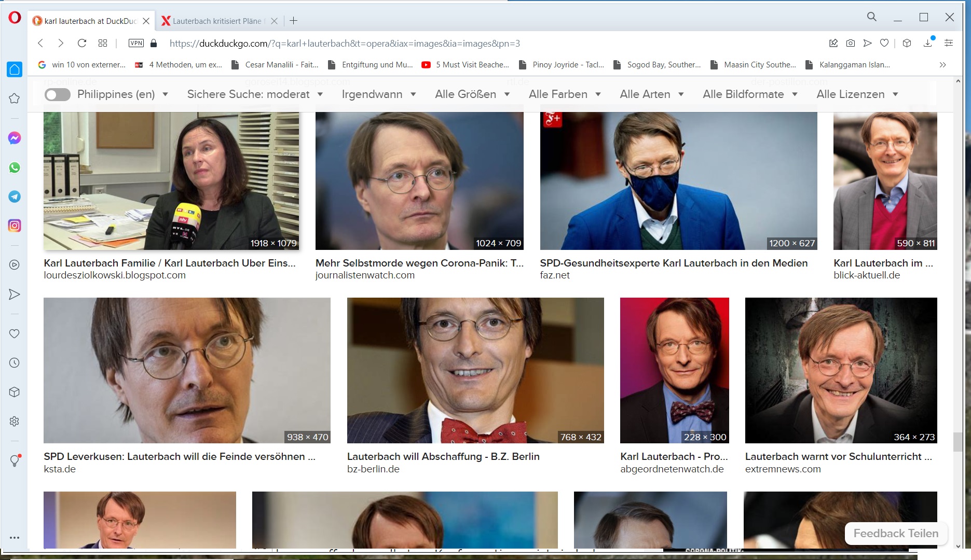The height and width of the screenshot is (560, 971).
Task: Open WhatsApp in the Opera sidebar
Action: 15,167
